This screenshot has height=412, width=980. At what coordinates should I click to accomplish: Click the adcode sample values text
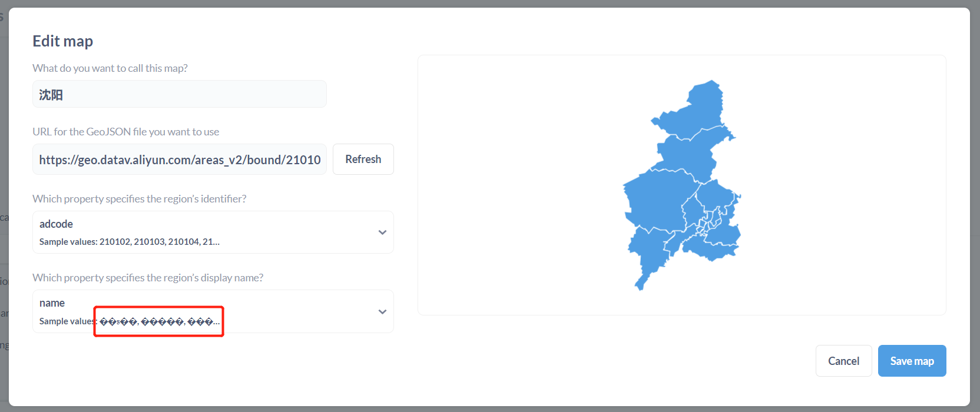pyautogui.click(x=130, y=242)
